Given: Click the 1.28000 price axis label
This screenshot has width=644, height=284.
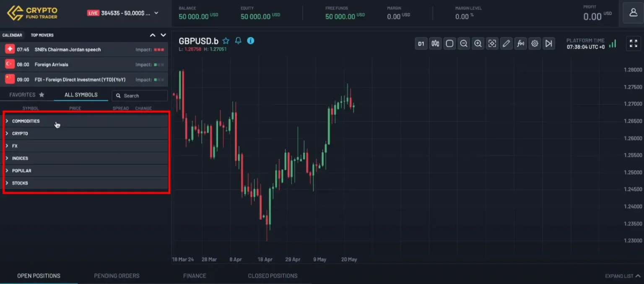Looking at the screenshot, I should pos(633,70).
